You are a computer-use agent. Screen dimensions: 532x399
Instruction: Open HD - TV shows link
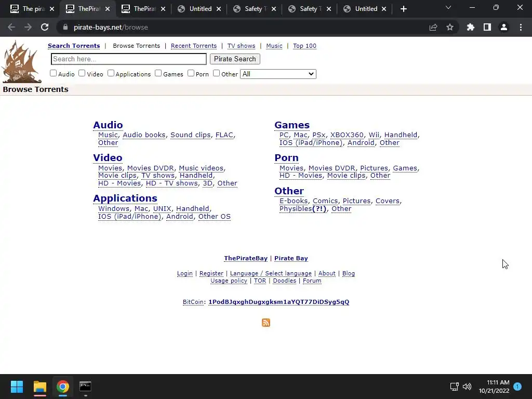click(x=171, y=183)
